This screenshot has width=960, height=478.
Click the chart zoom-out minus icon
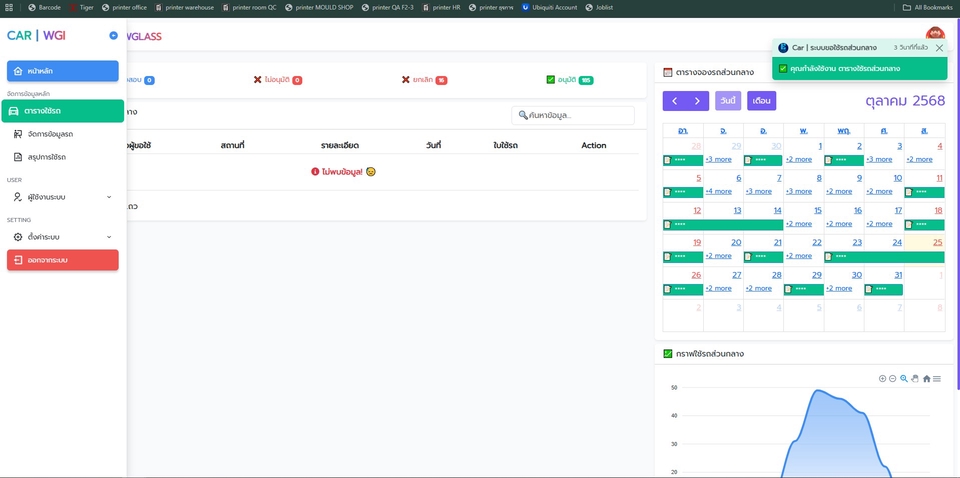coord(893,379)
